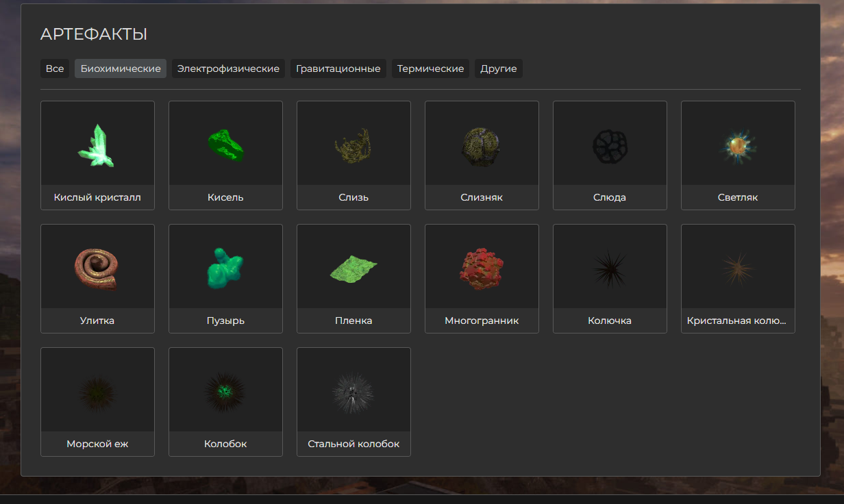Open the Морской еж artifact image
Image resolution: width=844 pixels, height=504 pixels.
point(97,392)
